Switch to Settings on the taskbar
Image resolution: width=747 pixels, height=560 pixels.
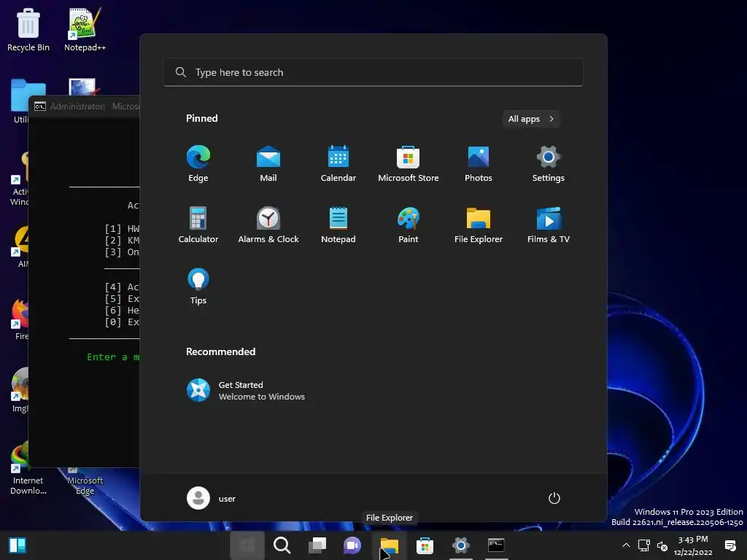461,545
